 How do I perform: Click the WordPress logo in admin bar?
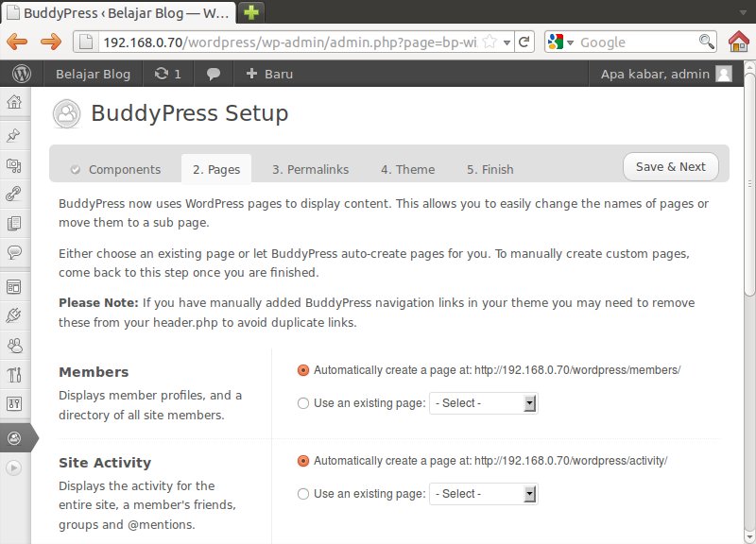click(22, 74)
